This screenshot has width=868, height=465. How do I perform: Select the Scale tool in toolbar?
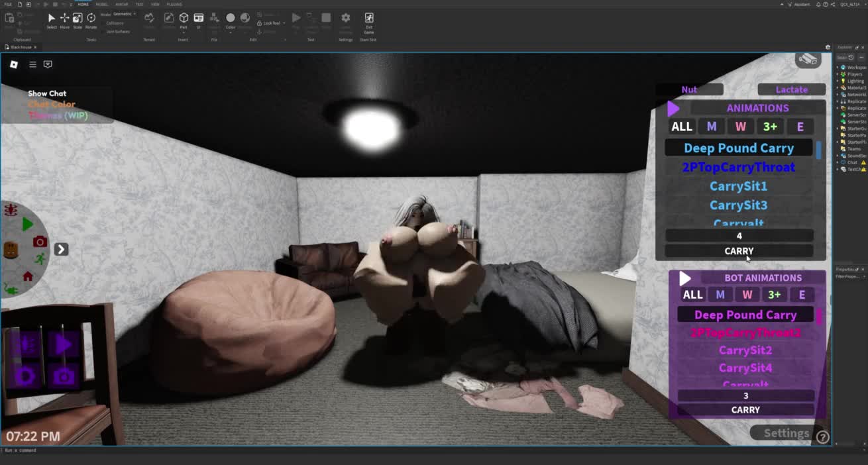tap(78, 19)
